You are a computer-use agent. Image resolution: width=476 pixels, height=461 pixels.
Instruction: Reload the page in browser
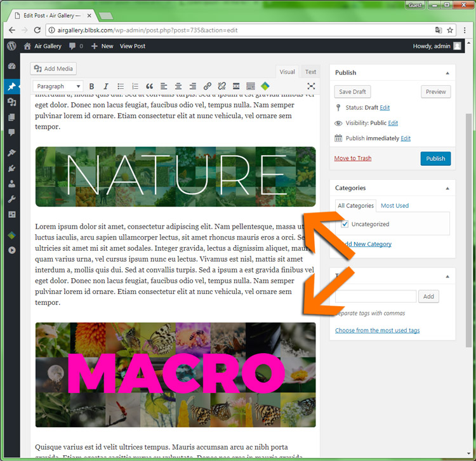click(x=37, y=30)
